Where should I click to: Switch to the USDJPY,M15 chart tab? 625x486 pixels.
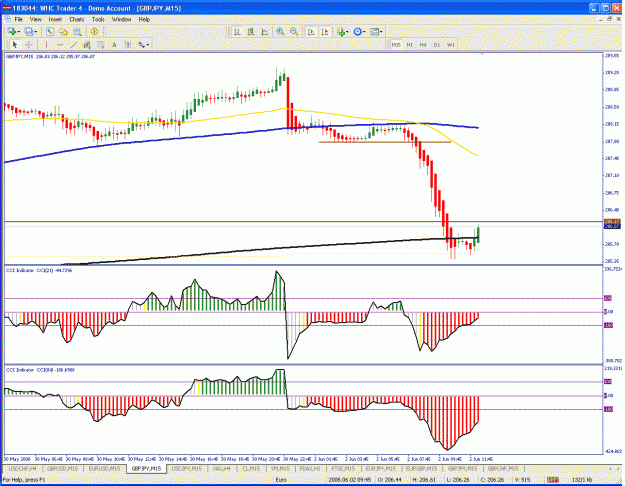(187, 468)
